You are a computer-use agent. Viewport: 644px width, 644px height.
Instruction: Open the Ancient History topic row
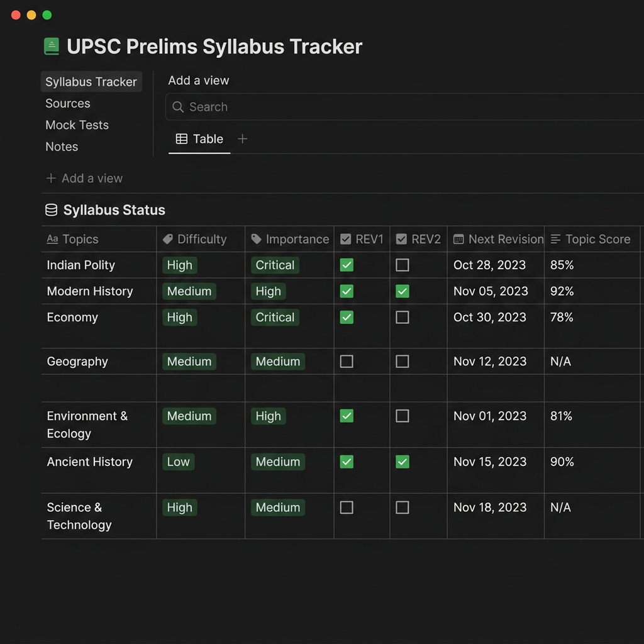coord(90,462)
